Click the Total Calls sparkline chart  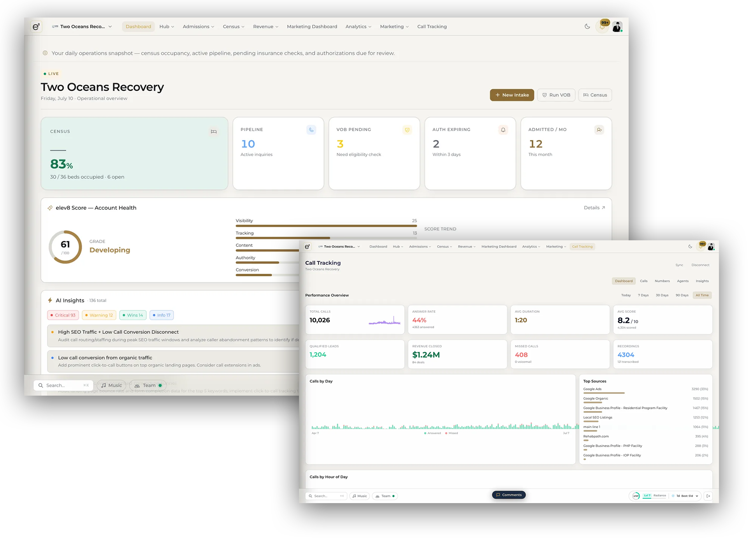(x=385, y=321)
